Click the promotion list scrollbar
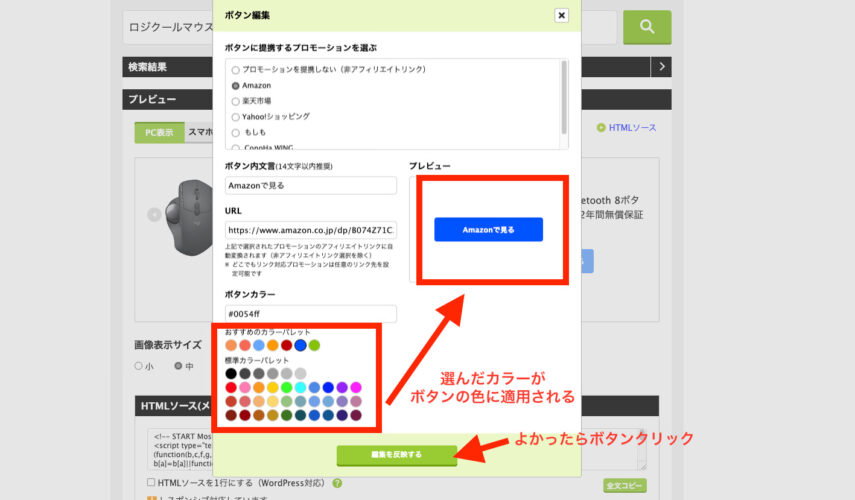This screenshot has width=855, height=500. 564,97
